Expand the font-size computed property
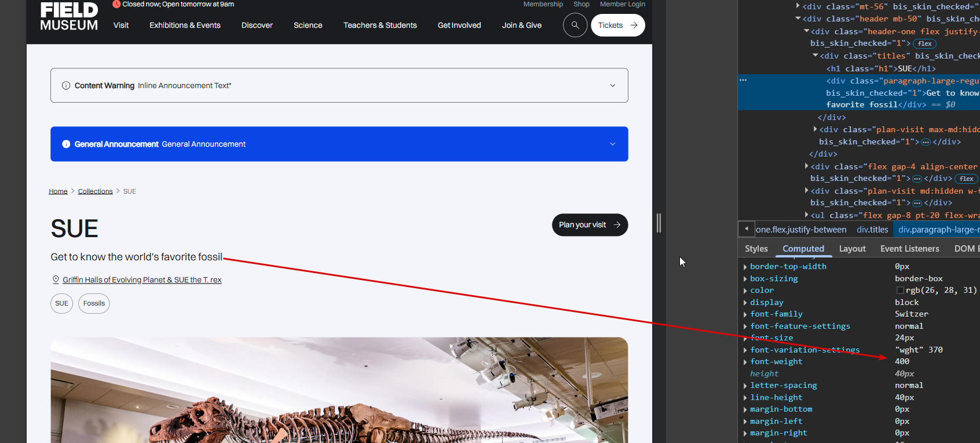This screenshot has width=980, height=443. point(745,338)
